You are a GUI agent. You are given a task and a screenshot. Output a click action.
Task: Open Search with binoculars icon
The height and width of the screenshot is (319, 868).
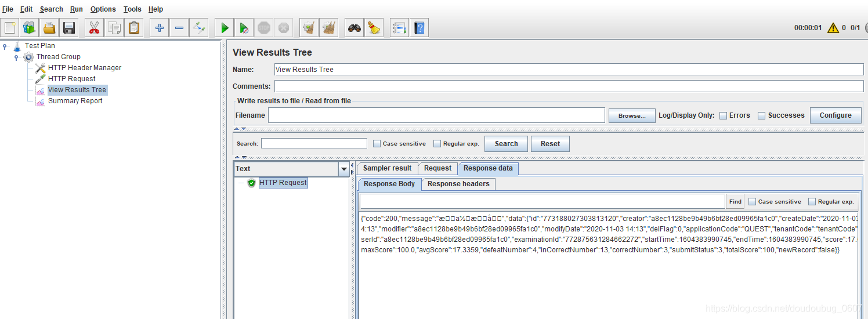[x=354, y=27]
